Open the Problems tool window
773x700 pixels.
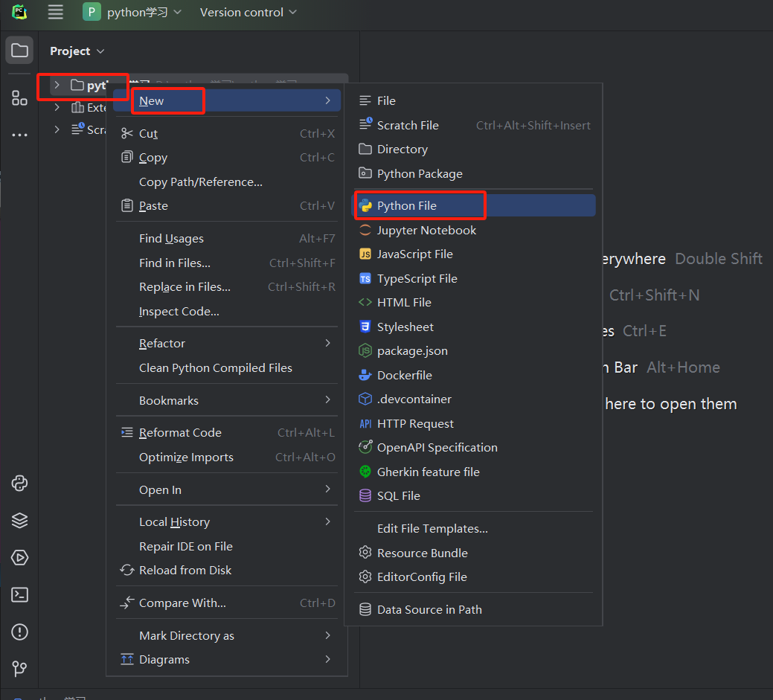point(20,632)
